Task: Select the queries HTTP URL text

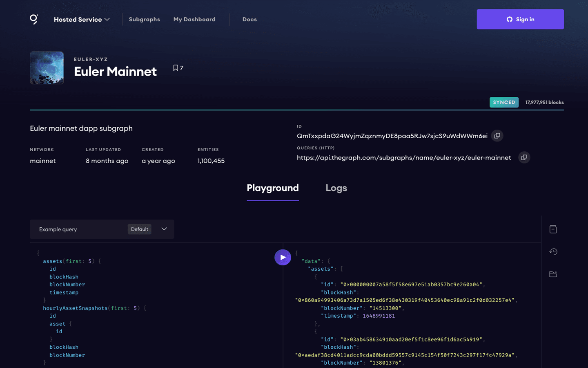Action: (404, 157)
